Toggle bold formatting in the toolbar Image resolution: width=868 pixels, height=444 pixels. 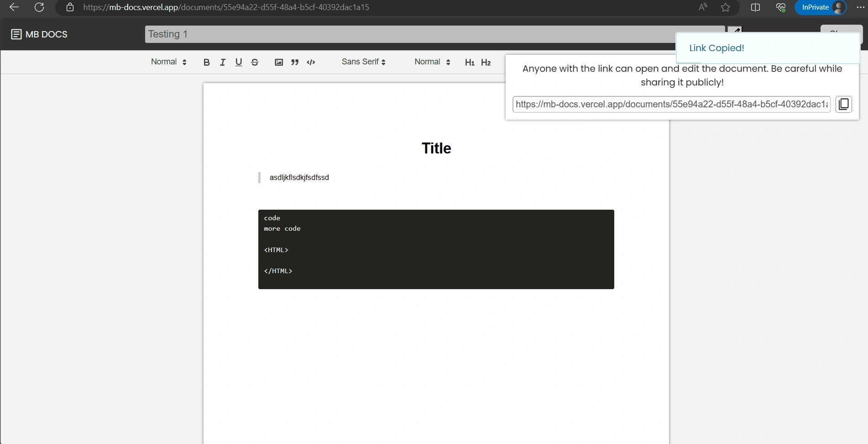coord(207,63)
